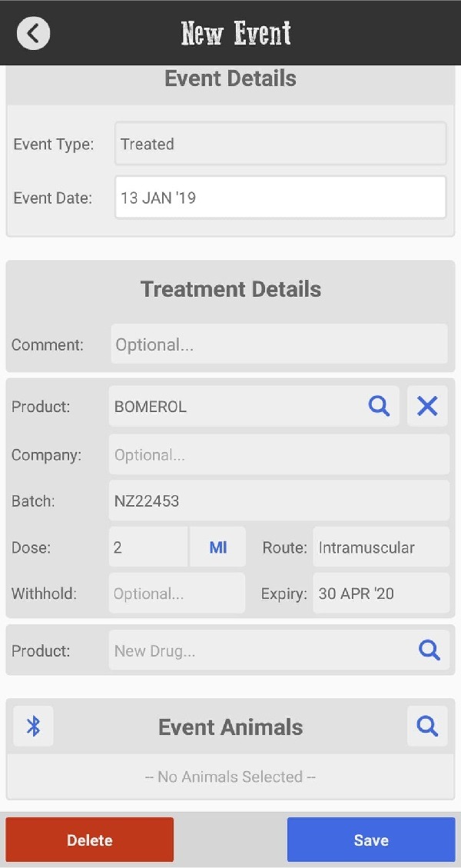Go back using the header arrow icon

pyautogui.click(x=33, y=33)
